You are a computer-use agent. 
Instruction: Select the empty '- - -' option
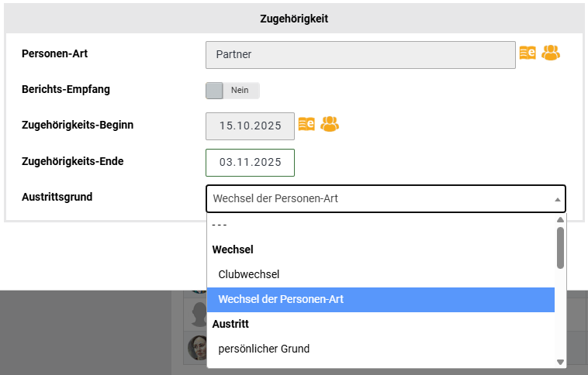220,225
